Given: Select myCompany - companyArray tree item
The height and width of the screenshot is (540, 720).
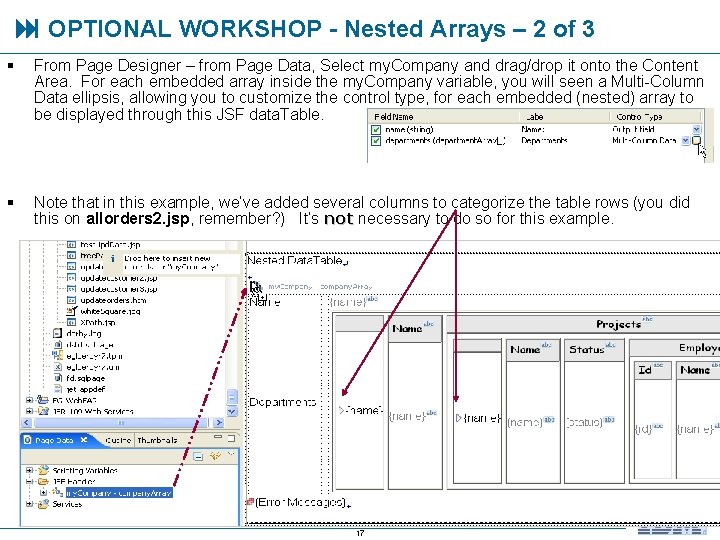Looking at the screenshot, I should point(119,493).
